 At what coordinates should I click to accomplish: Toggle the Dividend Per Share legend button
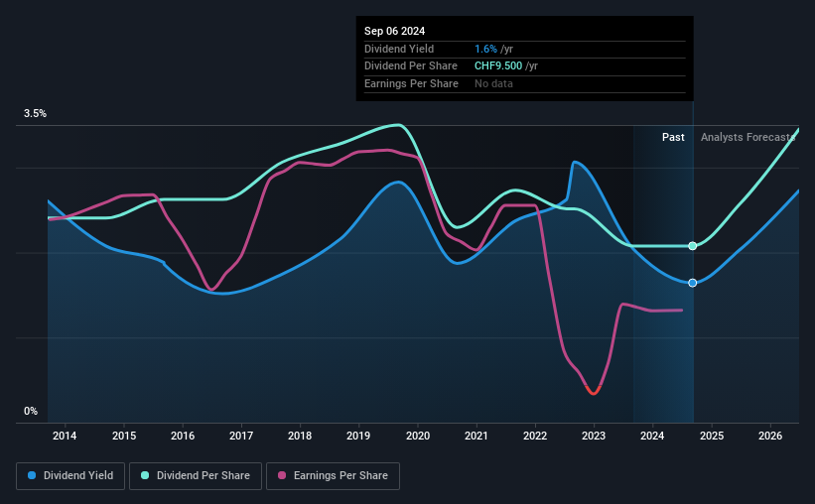coord(196,476)
